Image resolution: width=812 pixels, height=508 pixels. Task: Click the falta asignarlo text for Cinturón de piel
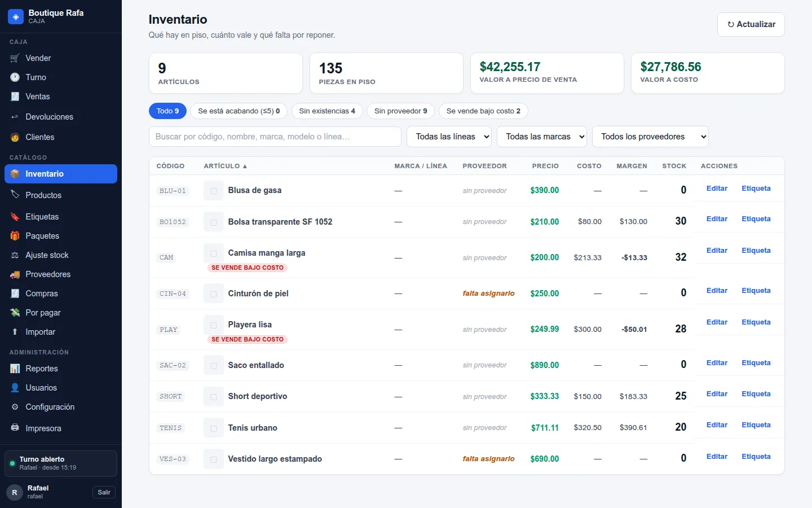coord(488,294)
